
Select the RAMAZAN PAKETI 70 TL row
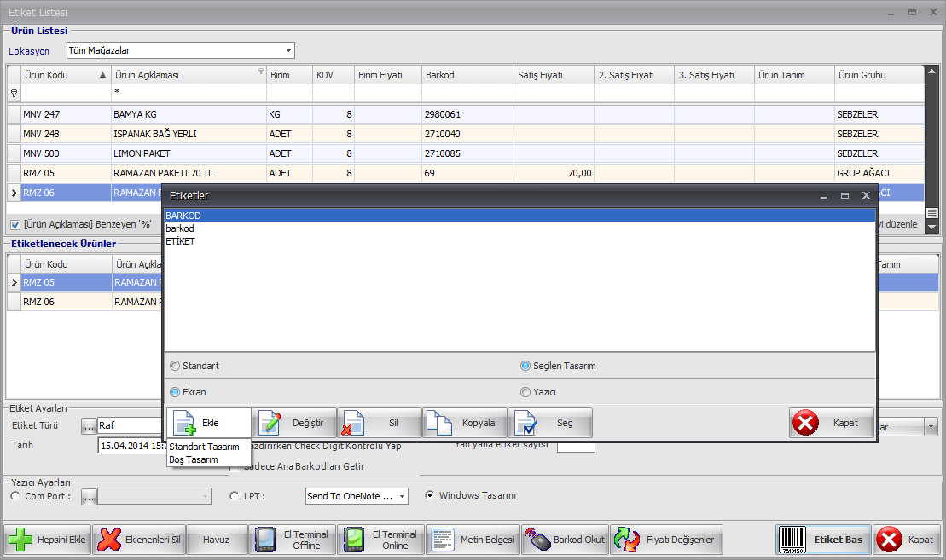(465, 173)
